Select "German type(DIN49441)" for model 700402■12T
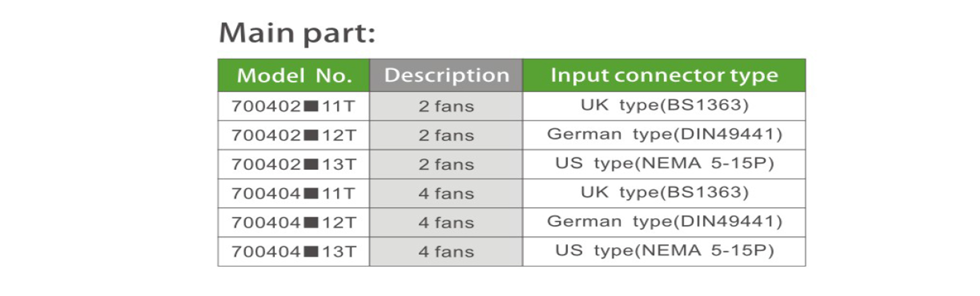The height and width of the screenshot is (296, 980). 664,135
